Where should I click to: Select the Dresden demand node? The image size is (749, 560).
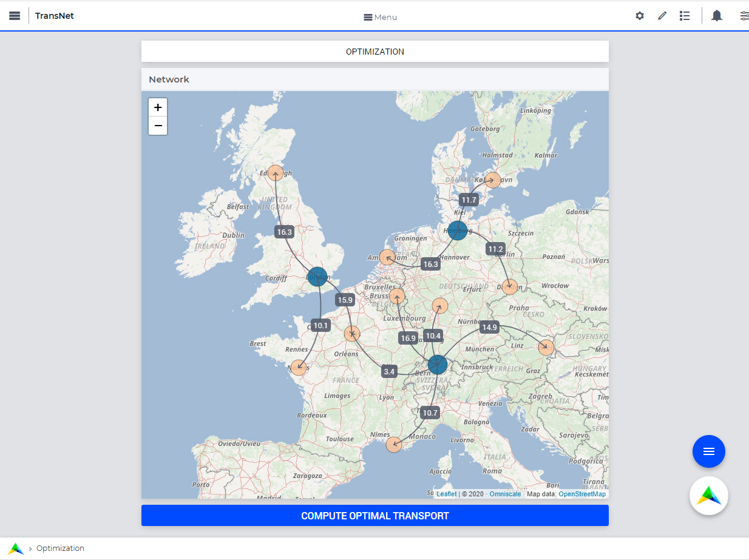510,287
